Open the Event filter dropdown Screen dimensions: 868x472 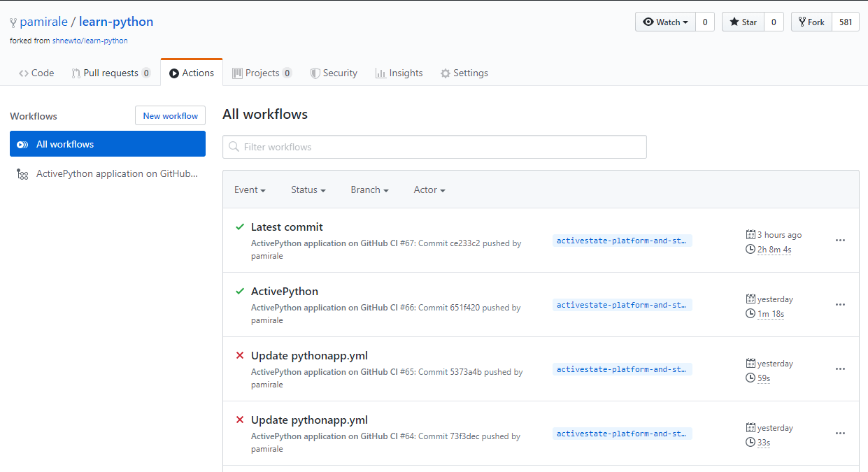(250, 189)
